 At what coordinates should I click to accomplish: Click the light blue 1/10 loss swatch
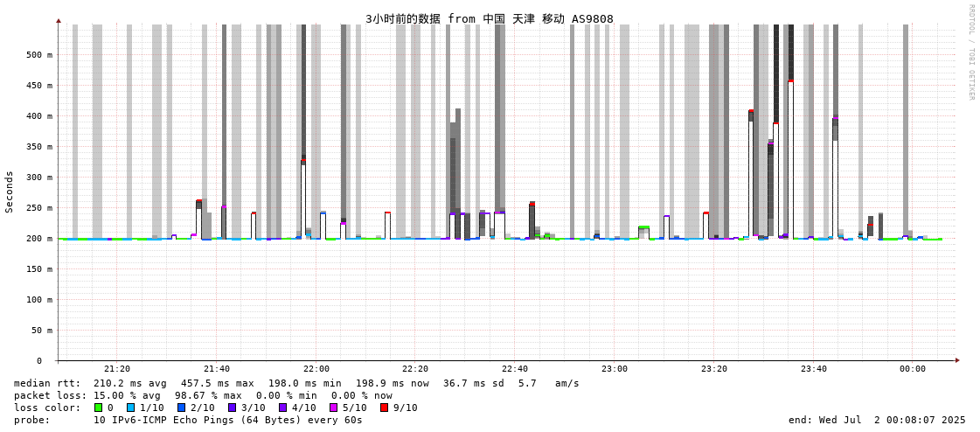(130, 408)
